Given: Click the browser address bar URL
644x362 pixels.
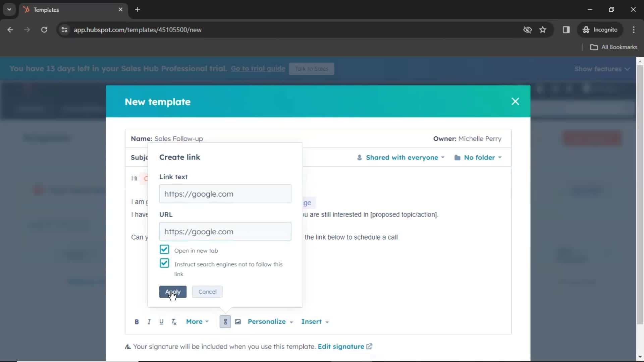Looking at the screenshot, I should [138, 30].
